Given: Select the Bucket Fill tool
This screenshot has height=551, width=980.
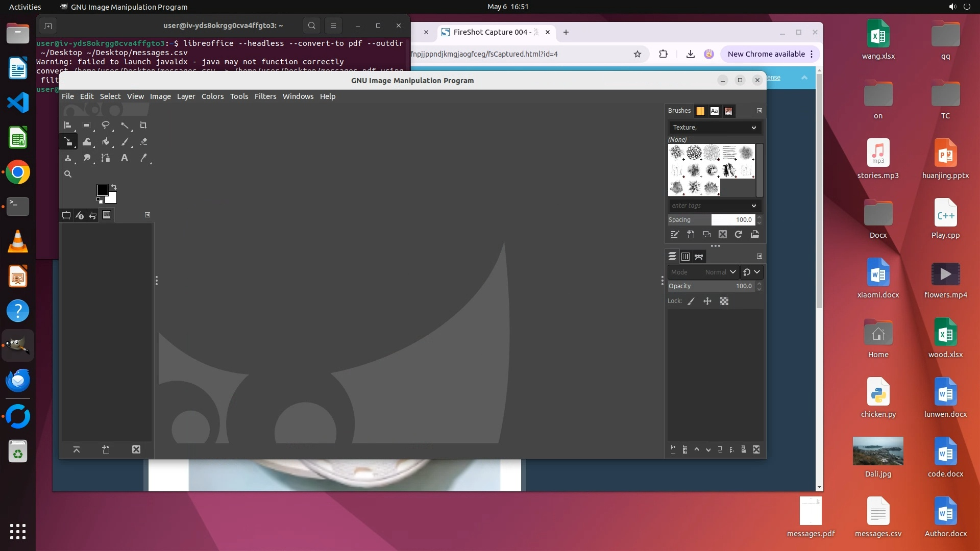Looking at the screenshot, I should (106, 141).
